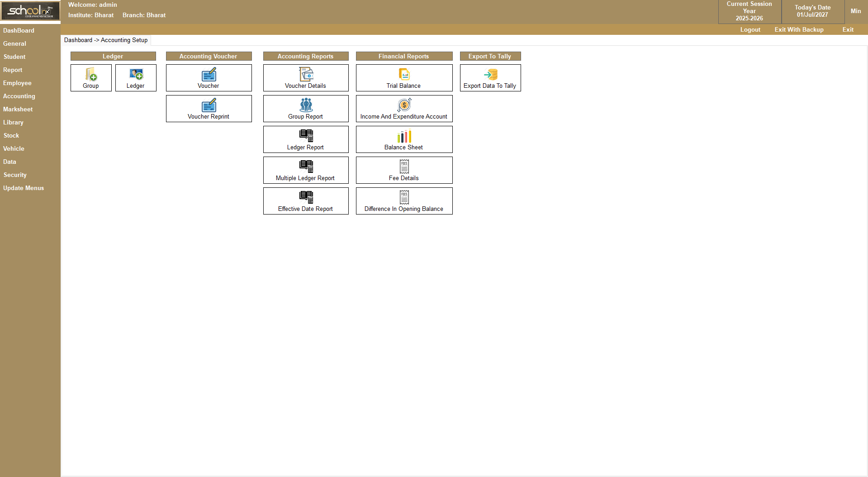Open the Data sidebar menu
868x477 pixels.
click(x=9, y=162)
